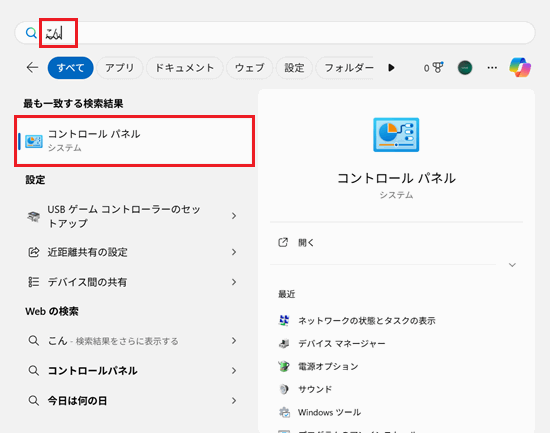Viewport: 550px width, 433px height.
Task: Show more filters with the right triangle arrow
Action: 391,68
